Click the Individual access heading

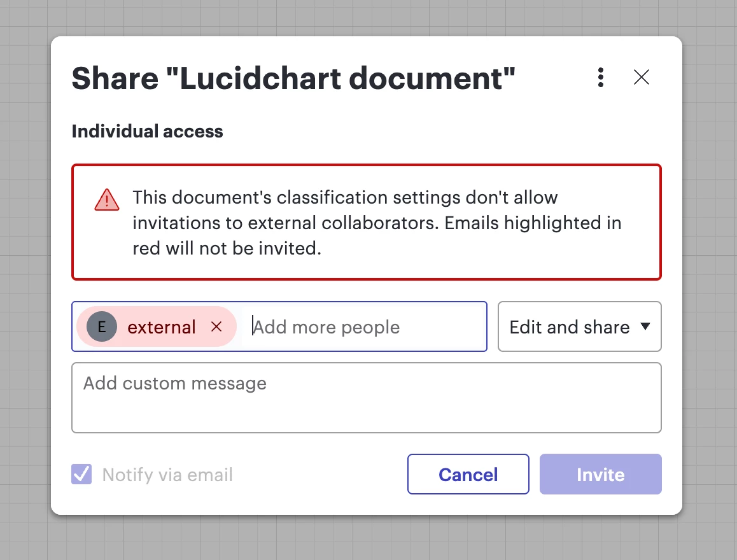(x=147, y=132)
